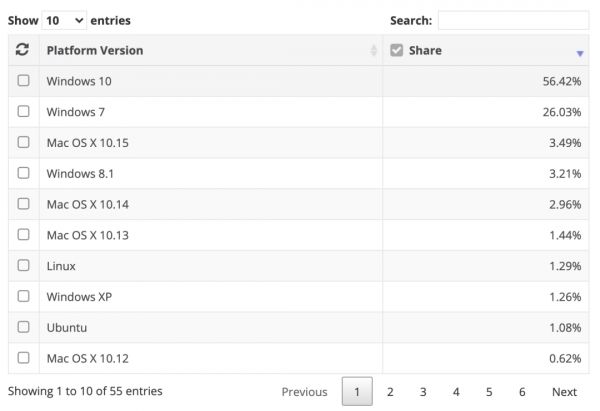
Task: Sort by the Platform Version column header
Action: pyautogui.click(x=95, y=51)
